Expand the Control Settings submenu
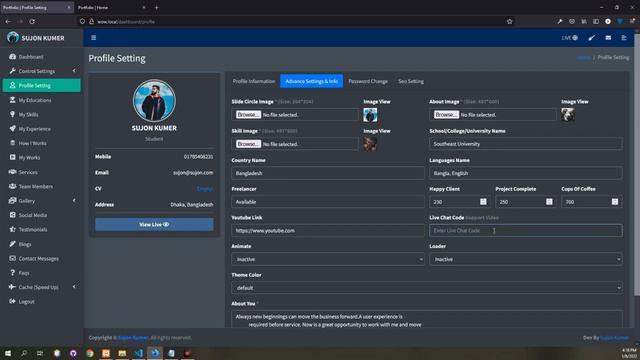 click(x=41, y=71)
